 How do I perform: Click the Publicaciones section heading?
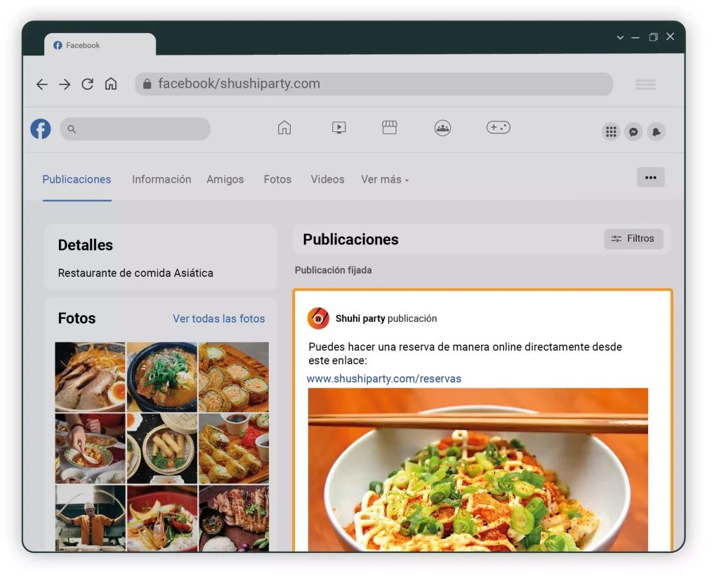(351, 240)
